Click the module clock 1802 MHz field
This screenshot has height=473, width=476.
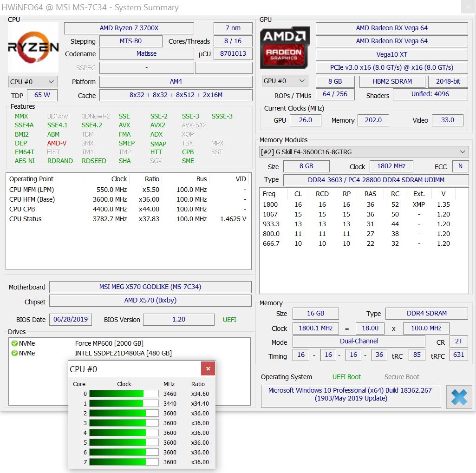tap(391, 166)
